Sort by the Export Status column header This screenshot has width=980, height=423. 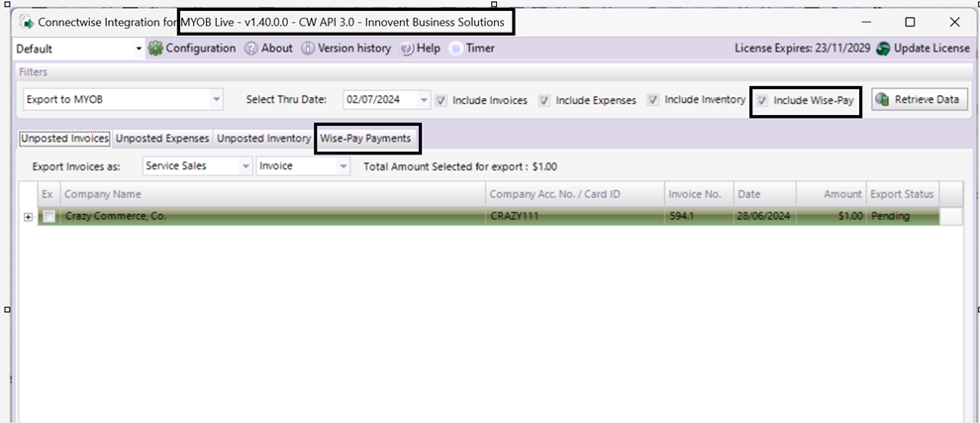point(903,194)
